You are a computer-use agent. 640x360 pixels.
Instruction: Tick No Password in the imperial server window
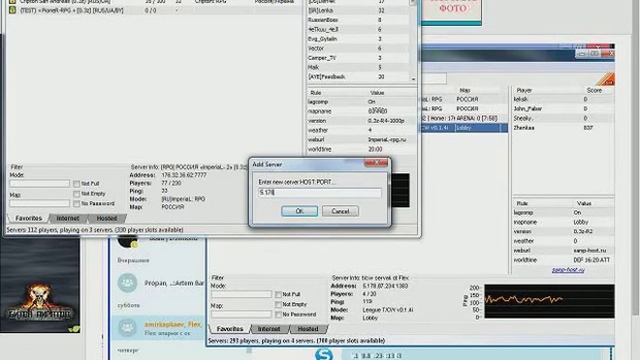click(76, 203)
